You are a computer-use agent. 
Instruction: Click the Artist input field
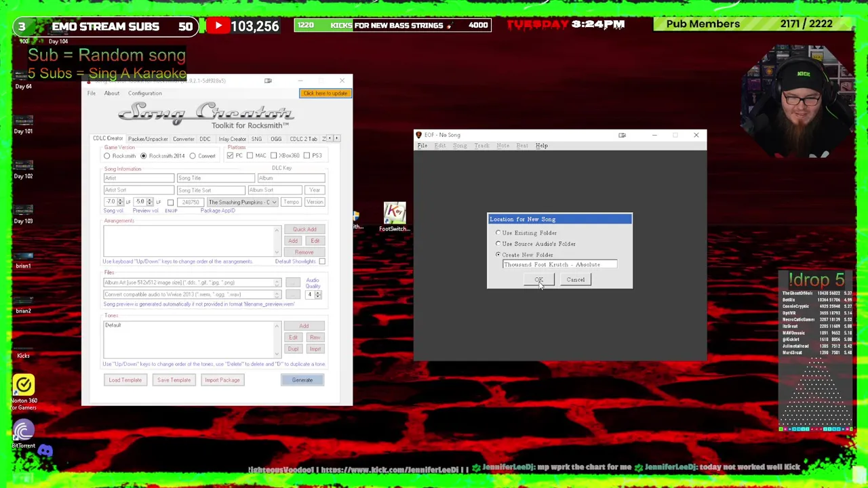(138, 178)
